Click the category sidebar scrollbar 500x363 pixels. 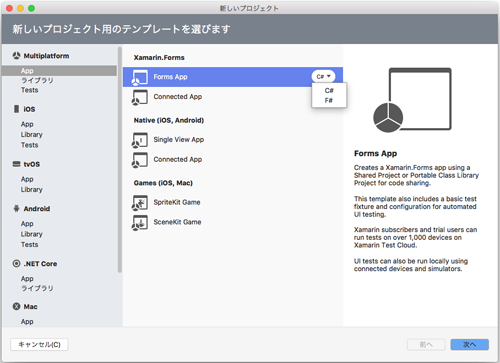coord(120,160)
